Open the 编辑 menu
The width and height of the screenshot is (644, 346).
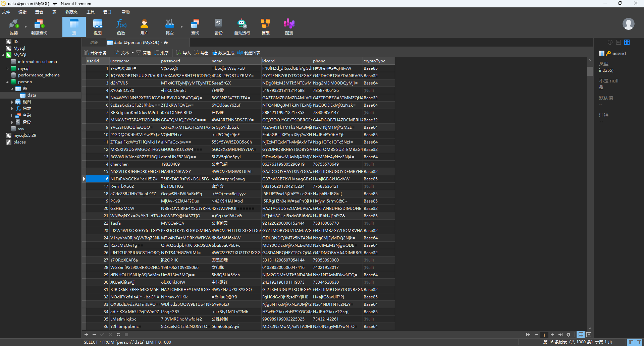(x=22, y=12)
